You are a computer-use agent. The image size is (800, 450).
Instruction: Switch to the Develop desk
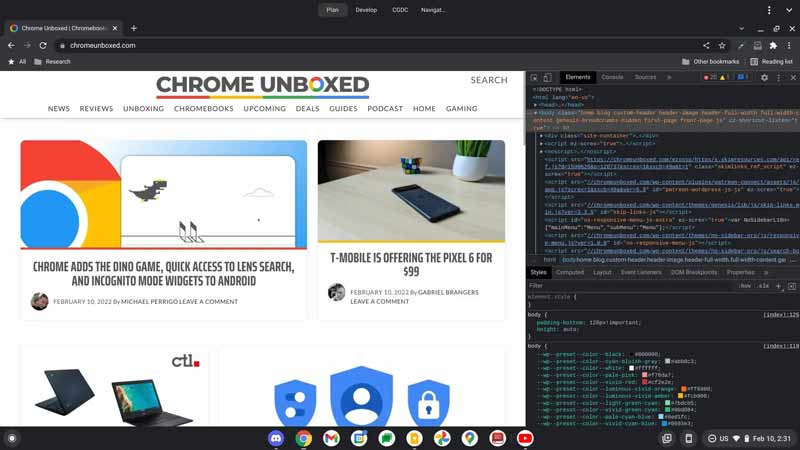[x=366, y=10]
